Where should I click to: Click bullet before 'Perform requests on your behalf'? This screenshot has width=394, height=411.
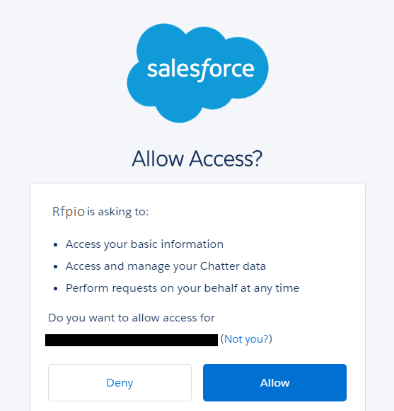click(56, 289)
